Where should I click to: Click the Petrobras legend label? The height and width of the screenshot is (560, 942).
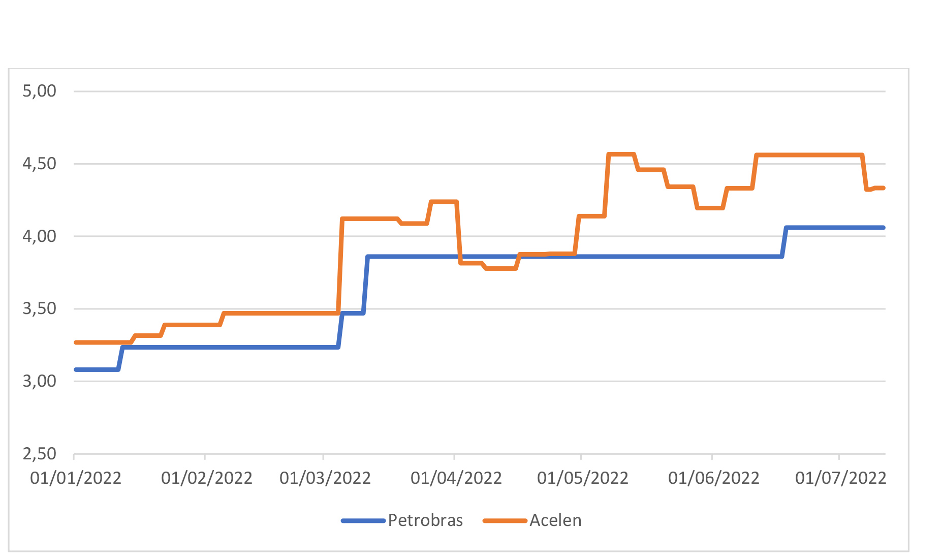click(x=425, y=520)
